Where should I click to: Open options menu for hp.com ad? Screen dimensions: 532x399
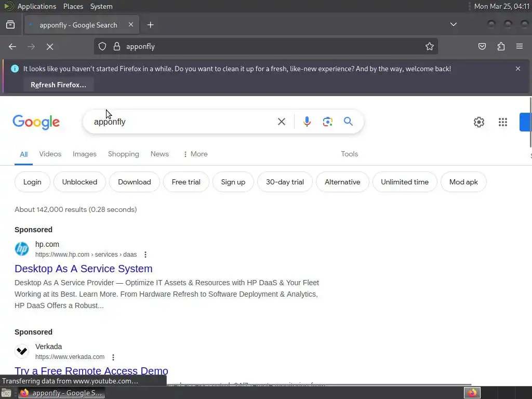click(145, 255)
